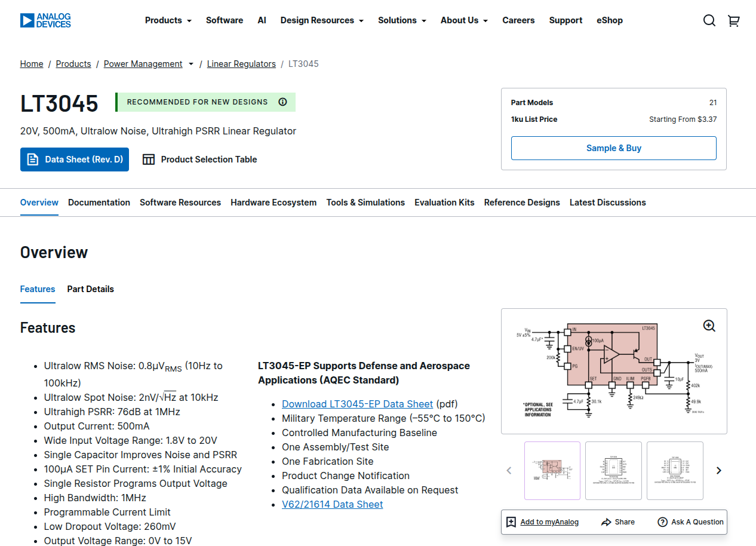
Task: Expand the Design Resources dropdown
Action: 322,20
